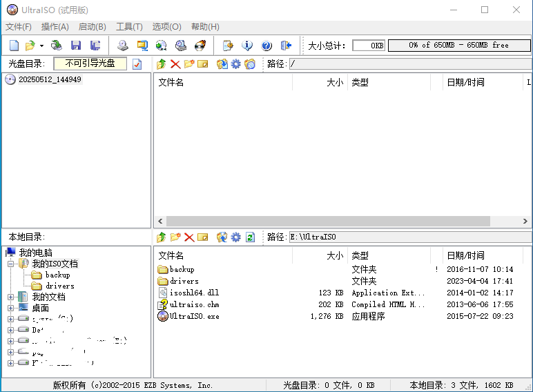
Task: Click the Save As icon
Action: pos(95,45)
